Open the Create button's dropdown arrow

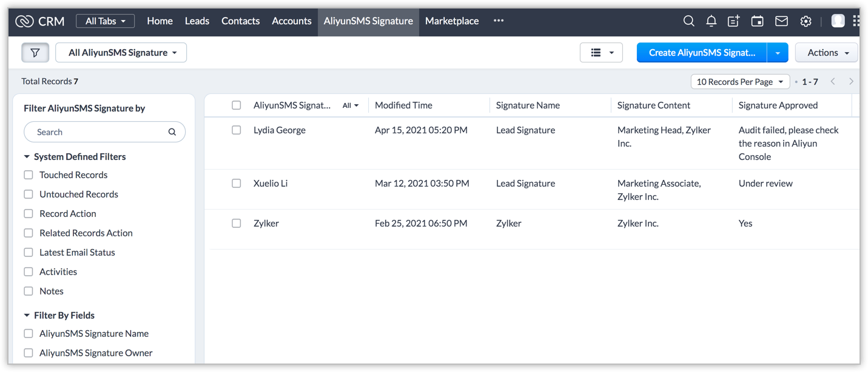click(778, 53)
